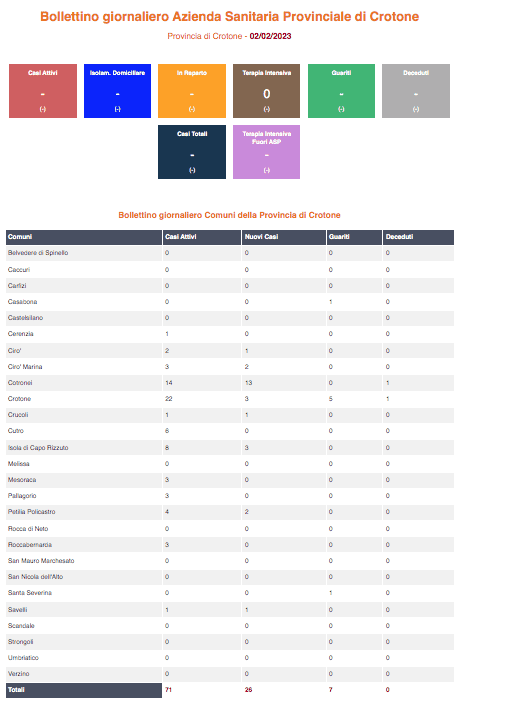This screenshot has width=520, height=716.
Task: Click the Nuovi Casi column header
Action: click(284, 237)
